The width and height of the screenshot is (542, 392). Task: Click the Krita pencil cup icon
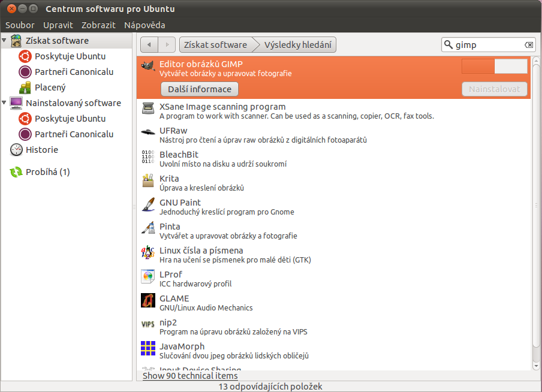148,180
